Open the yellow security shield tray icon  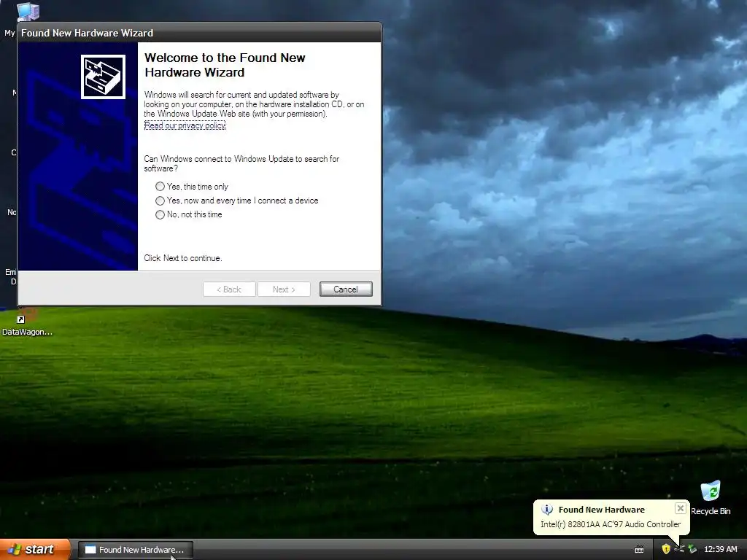point(666,549)
